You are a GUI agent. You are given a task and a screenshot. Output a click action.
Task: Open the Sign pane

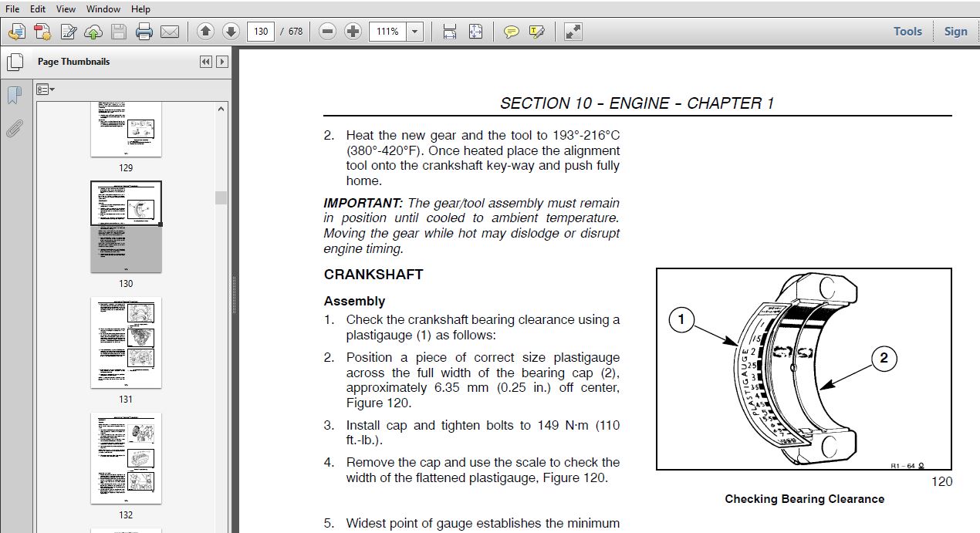click(x=955, y=32)
